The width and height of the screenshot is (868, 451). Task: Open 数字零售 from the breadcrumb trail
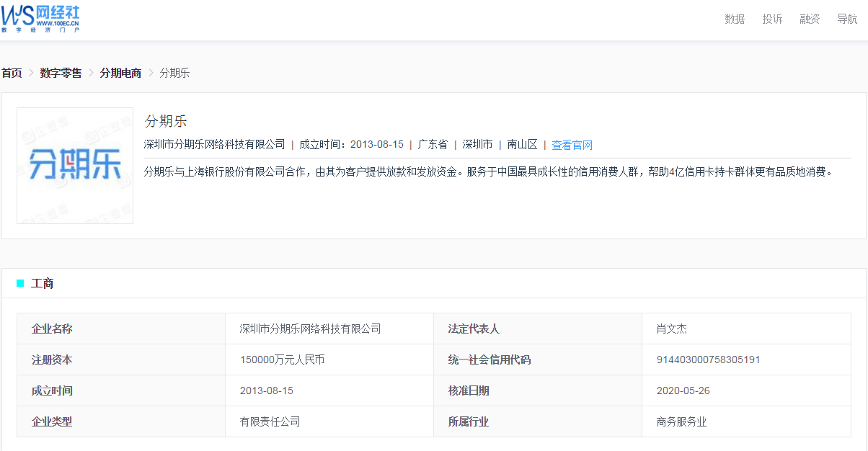61,73
